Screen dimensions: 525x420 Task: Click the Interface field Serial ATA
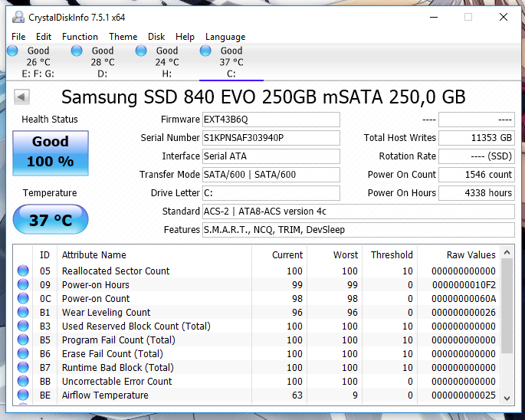[271, 156]
